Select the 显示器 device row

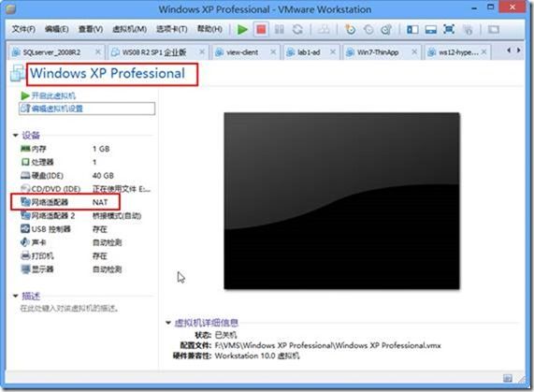tap(86, 269)
